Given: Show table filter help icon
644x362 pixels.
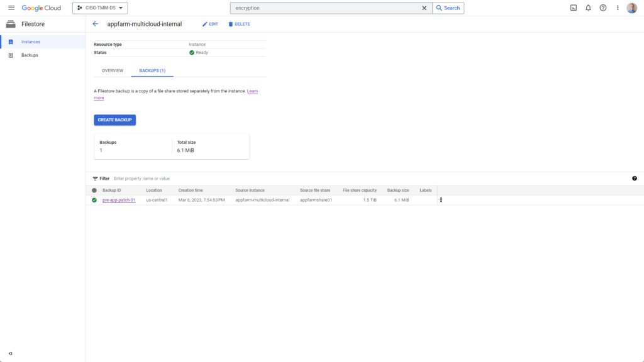Looking at the screenshot, I should (x=635, y=178).
